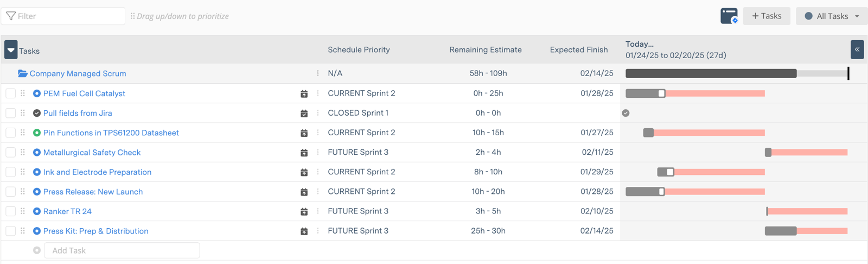
Task: Collapse the schedule panel with double-chevron button
Action: click(x=857, y=49)
